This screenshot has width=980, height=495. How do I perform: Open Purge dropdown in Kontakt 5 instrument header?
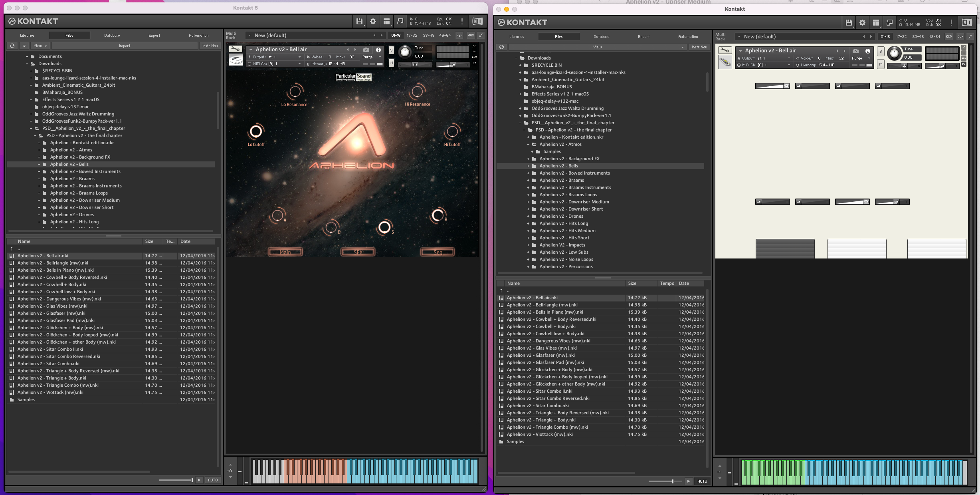coord(371,57)
